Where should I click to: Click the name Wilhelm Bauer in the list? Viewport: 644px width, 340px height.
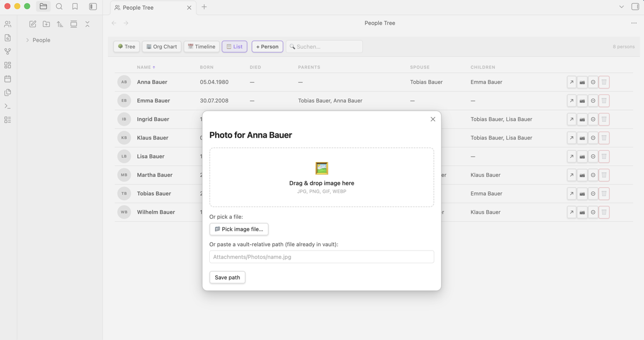(156, 212)
